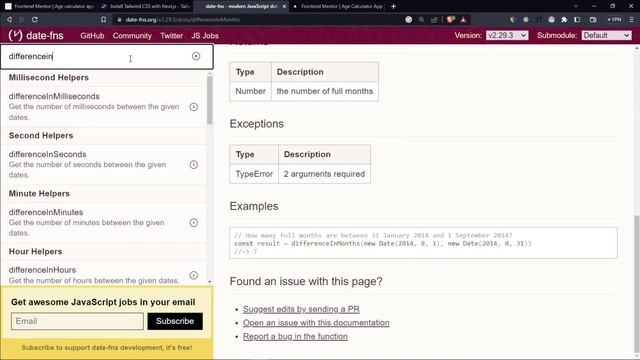Click the differenceInMonths example code block

pos(423,243)
